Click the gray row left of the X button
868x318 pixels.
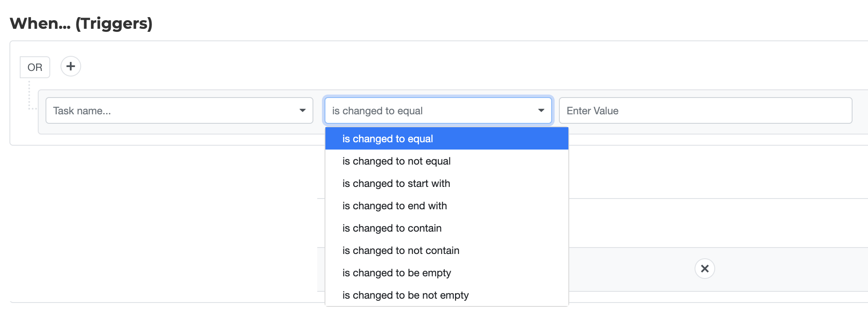(631, 269)
